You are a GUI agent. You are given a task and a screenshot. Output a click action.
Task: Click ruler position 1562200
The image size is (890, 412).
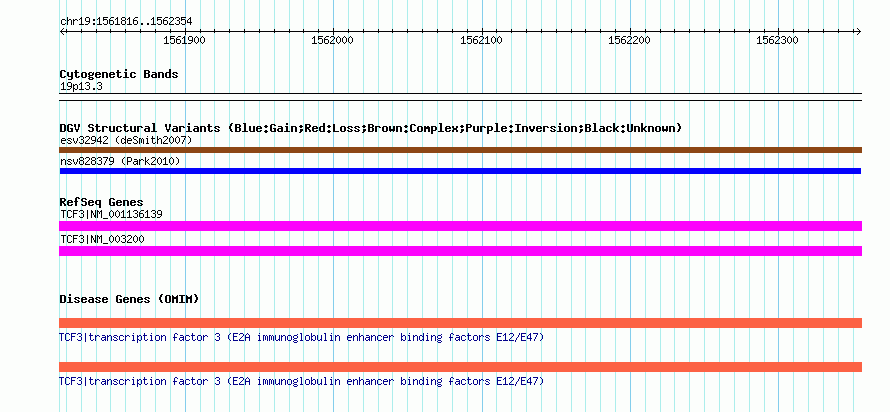[x=629, y=40]
